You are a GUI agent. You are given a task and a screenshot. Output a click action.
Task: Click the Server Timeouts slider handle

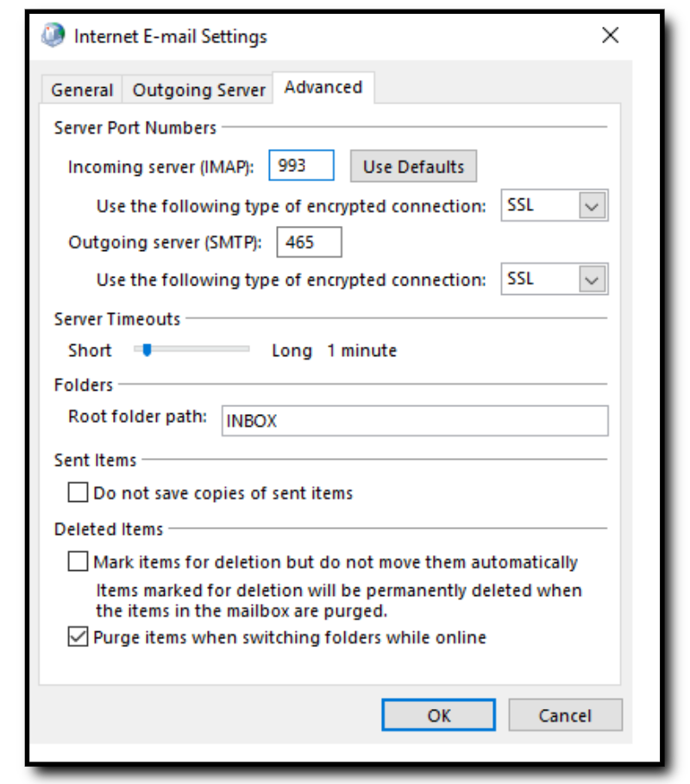click(x=147, y=350)
